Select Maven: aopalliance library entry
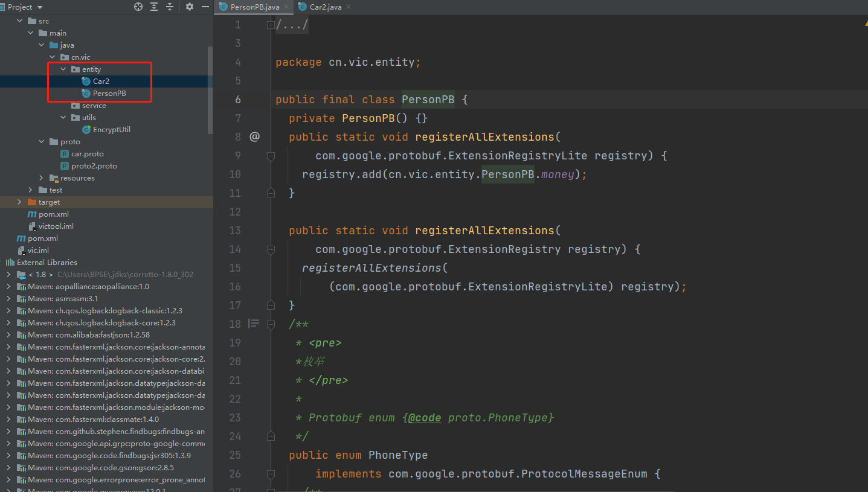868x492 pixels. coord(88,287)
